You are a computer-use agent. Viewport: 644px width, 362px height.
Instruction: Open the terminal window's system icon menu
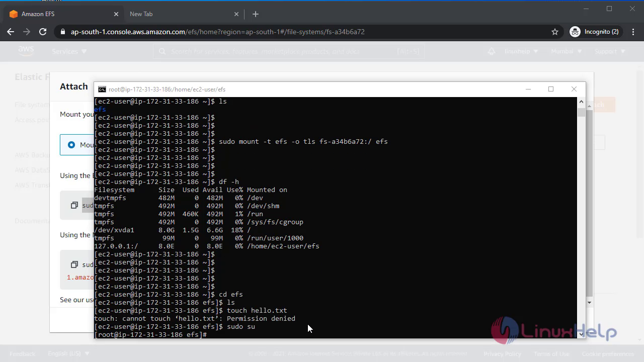pos(102,89)
